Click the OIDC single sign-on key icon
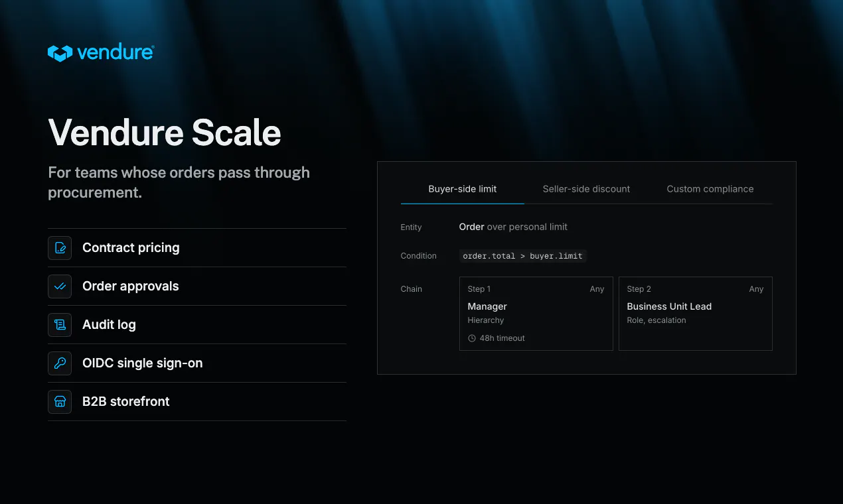This screenshot has height=504, width=843. 60,363
